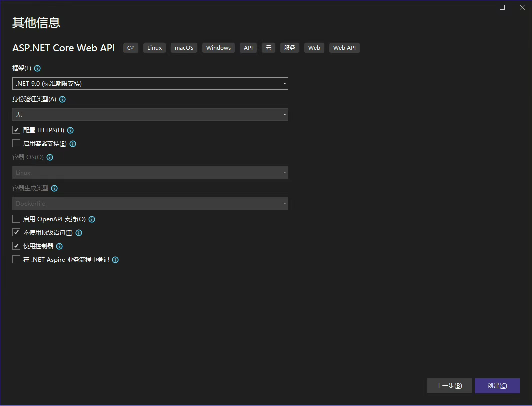Click the info icon next to 框架
The width and height of the screenshot is (532, 406).
pos(37,68)
